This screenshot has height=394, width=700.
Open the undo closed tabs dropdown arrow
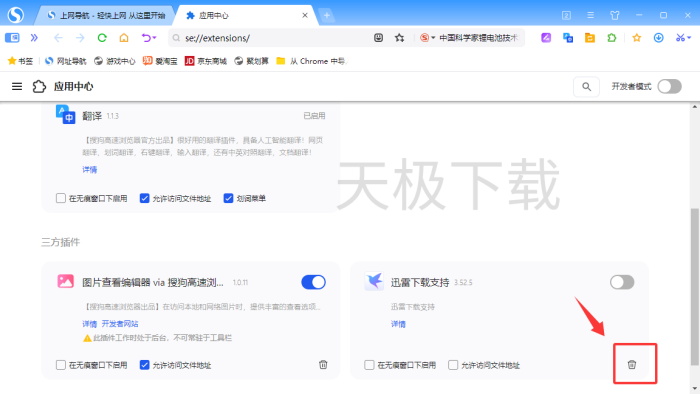pos(154,38)
